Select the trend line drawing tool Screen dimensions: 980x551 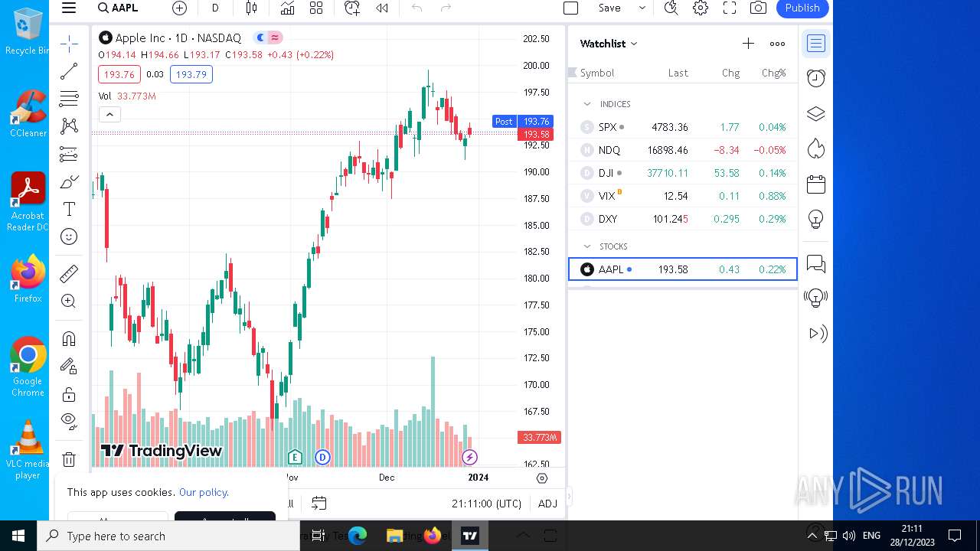[69, 71]
